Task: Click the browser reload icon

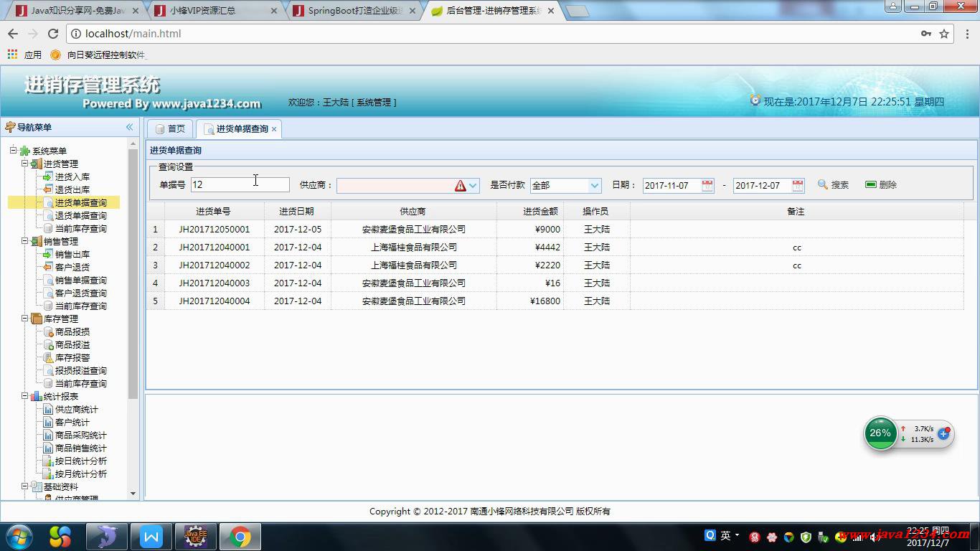Action: click(x=53, y=34)
